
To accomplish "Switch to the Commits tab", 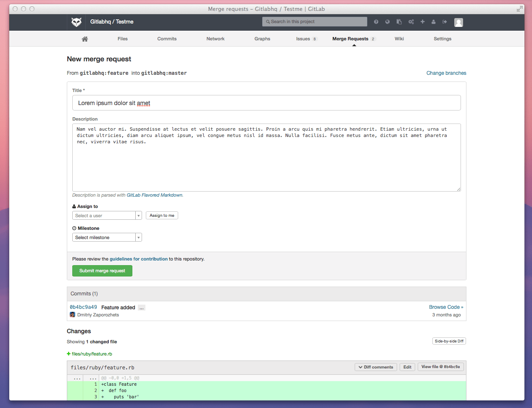I will (167, 38).
